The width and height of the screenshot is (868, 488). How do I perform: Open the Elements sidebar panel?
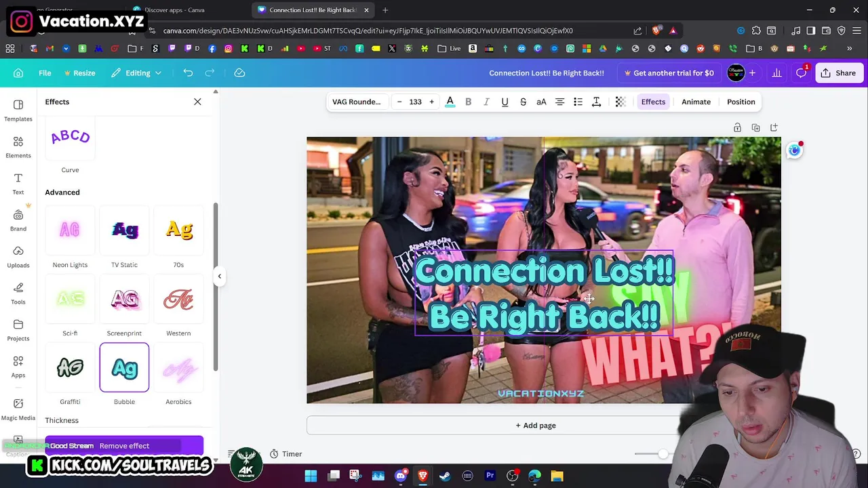[18, 146]
